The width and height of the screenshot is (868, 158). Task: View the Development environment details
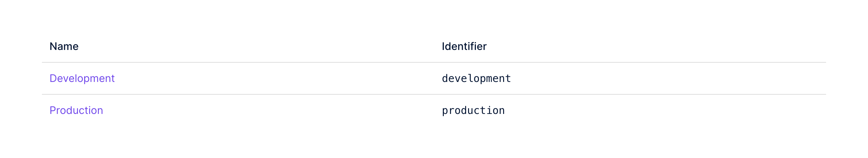point(82,78)
